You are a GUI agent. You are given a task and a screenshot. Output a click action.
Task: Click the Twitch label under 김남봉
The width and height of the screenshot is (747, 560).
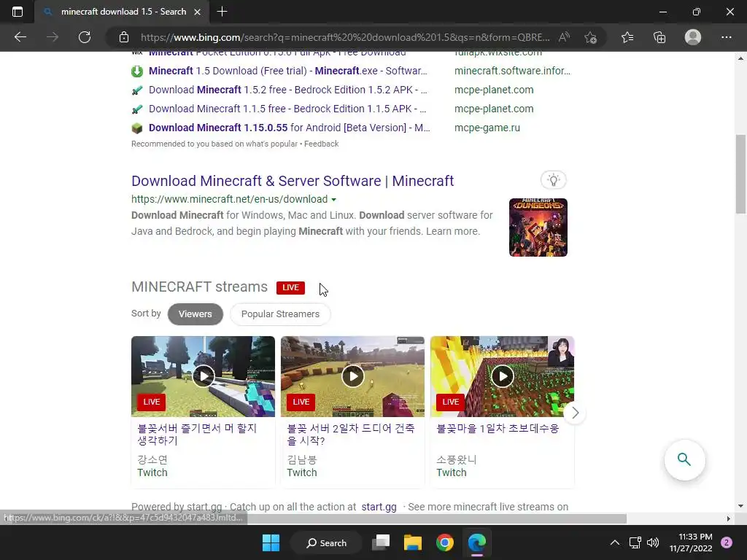302,472
